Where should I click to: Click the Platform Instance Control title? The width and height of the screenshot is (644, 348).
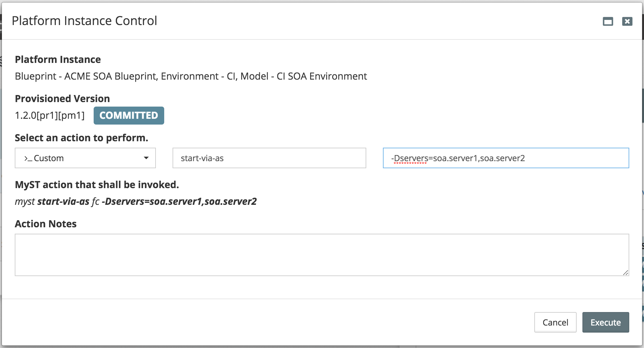[x=84, y=21]
